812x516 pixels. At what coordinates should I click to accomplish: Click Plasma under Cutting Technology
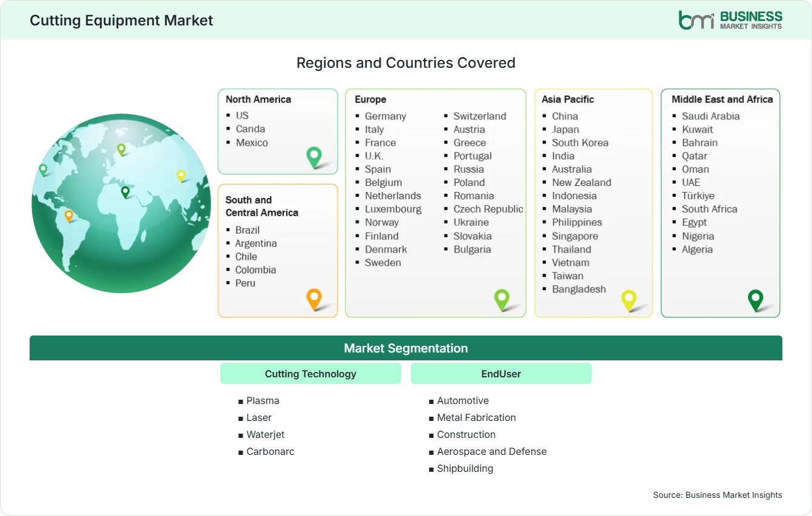tap(263, 401)
